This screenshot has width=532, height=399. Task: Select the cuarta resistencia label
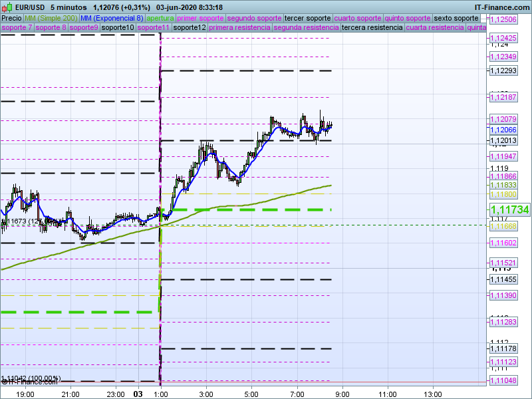tap(434, 28)
